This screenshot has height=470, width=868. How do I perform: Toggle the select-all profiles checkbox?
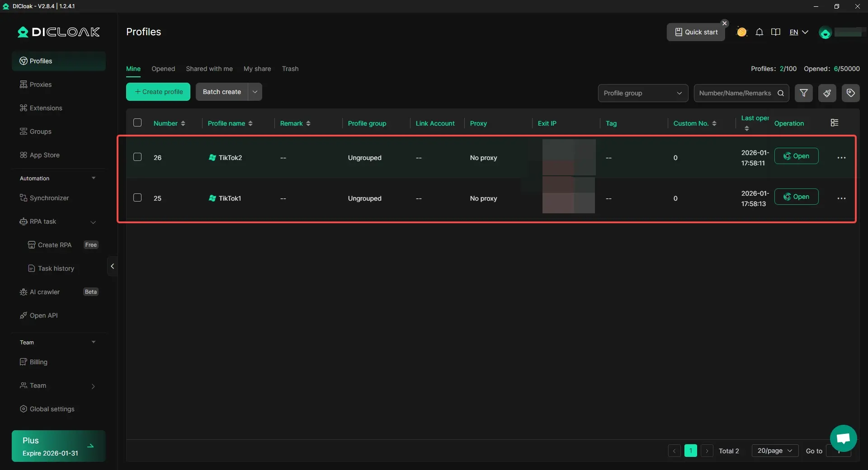[x=137, y=123]
